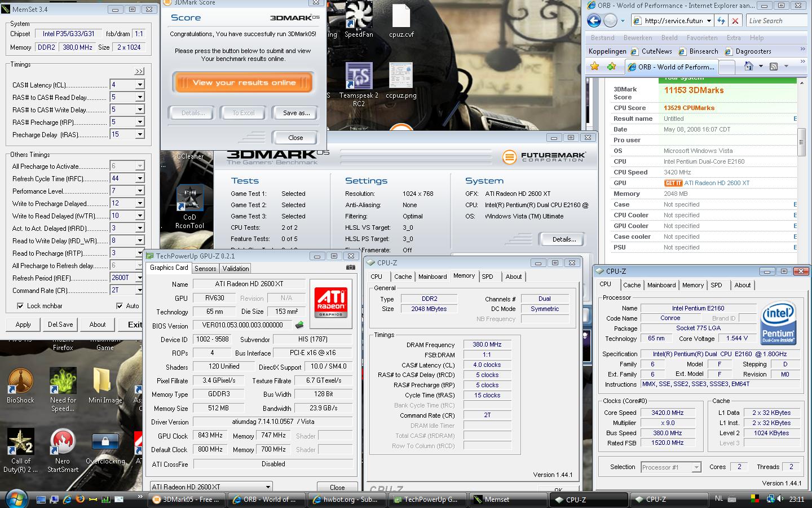Go to the Internet Explorer home page

[x=748, y=67]
